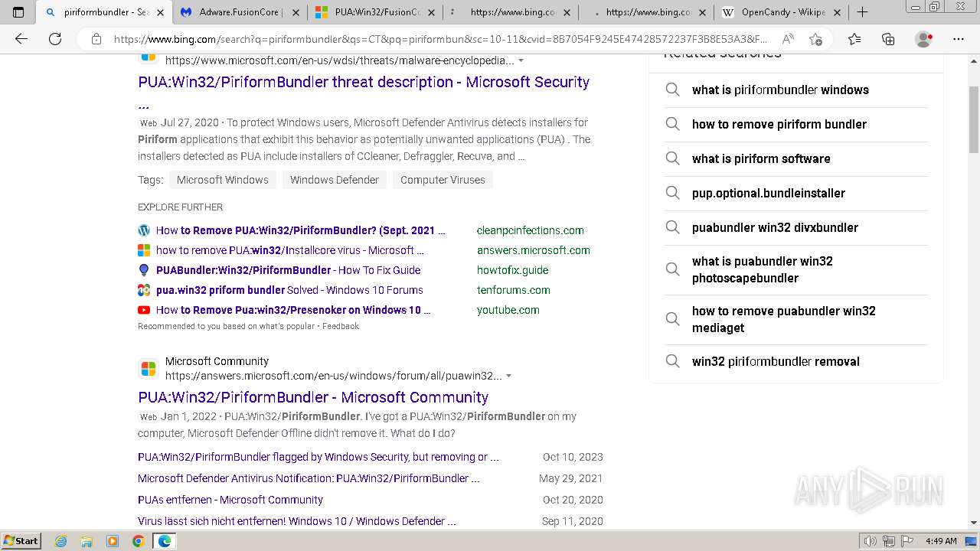Image resolution: width=980 pixels, height=551 pixels.
Task: Open flagged by Windows Security thread link
Action: [x=318, y=457]
